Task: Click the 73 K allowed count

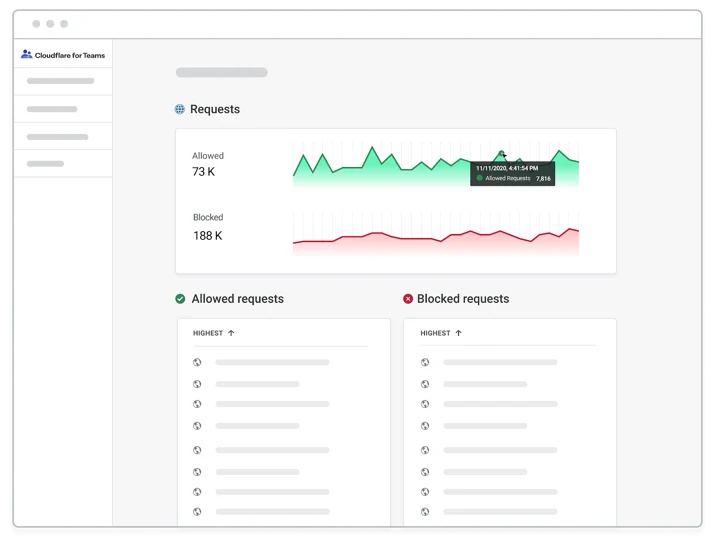Action: click(203, 172)
